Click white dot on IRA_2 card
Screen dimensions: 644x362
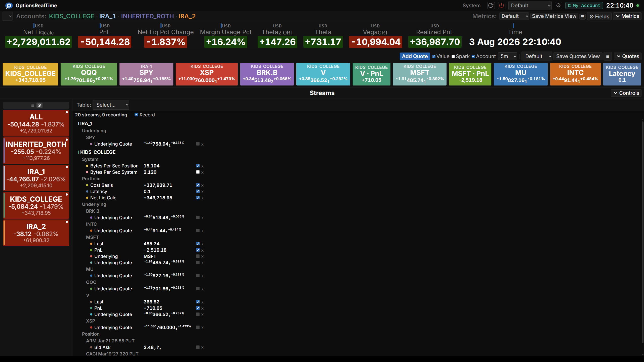[67, 222]
